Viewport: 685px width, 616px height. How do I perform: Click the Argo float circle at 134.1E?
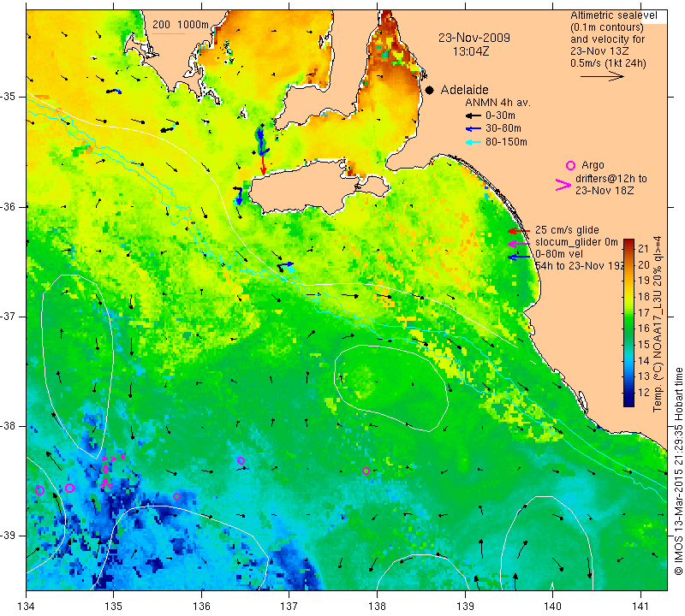tap(39, 490)
